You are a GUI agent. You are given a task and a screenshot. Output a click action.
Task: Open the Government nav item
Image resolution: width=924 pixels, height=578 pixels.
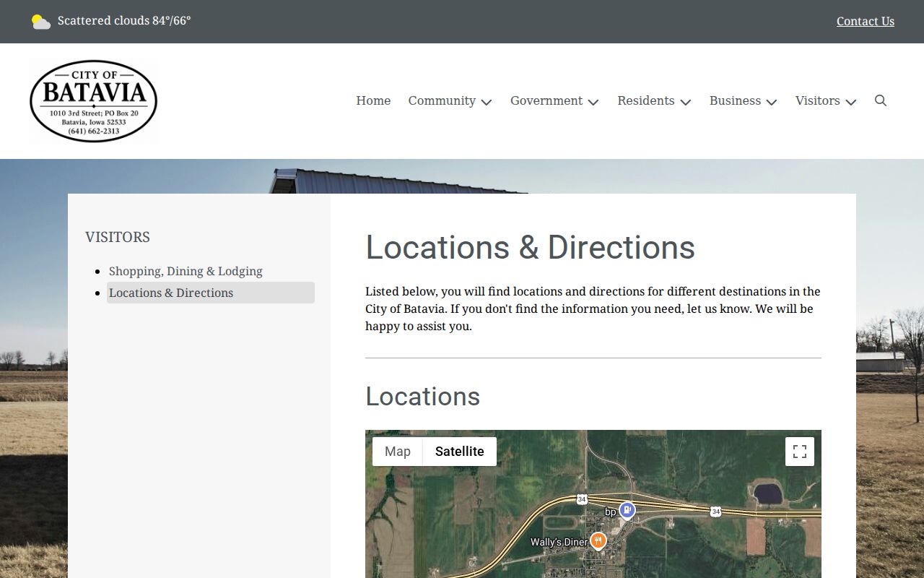pyautogui.click(x=546, y=100)
